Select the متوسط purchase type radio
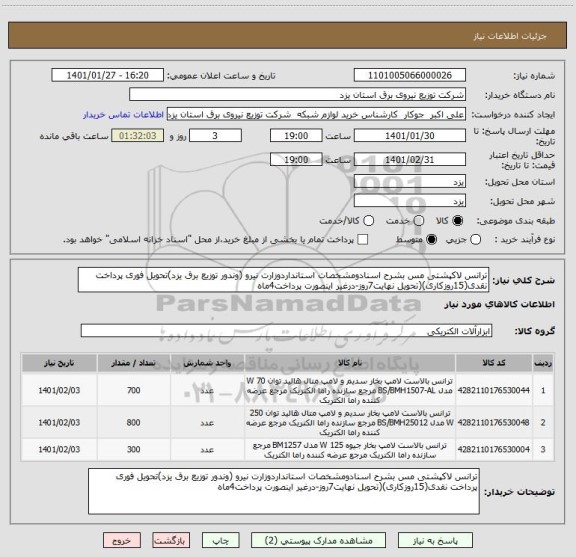 [431, 240]
